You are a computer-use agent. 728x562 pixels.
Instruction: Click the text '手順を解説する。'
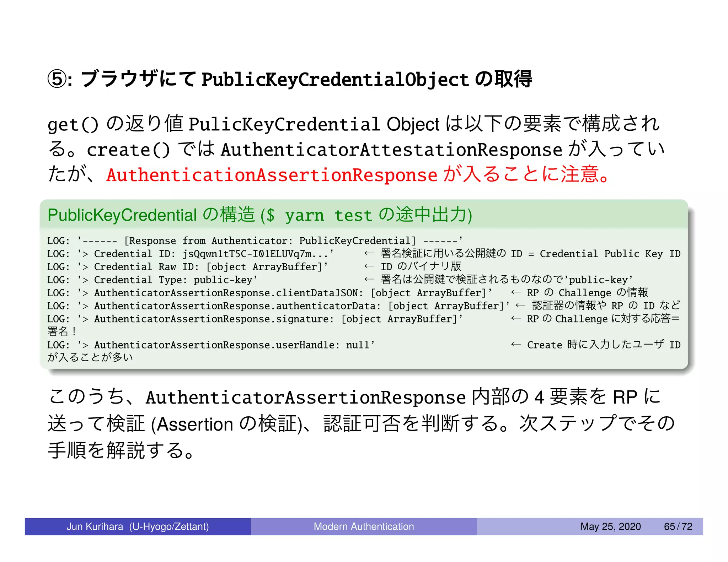point(122,450)
